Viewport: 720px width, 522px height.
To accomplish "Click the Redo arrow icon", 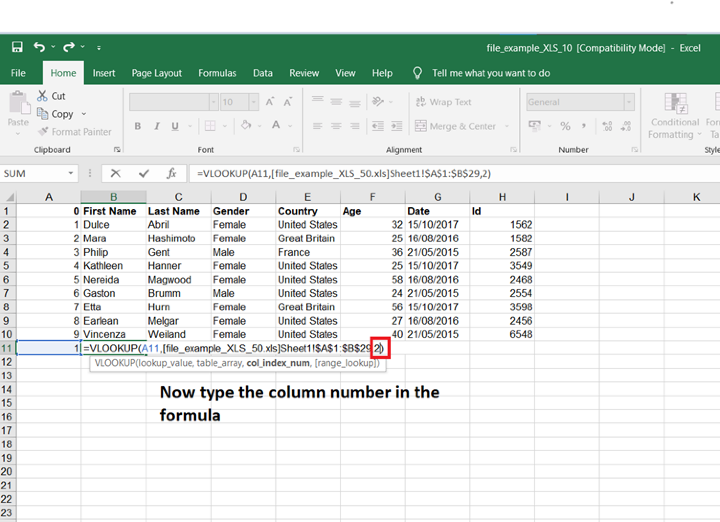I will [x=69, y=47].
